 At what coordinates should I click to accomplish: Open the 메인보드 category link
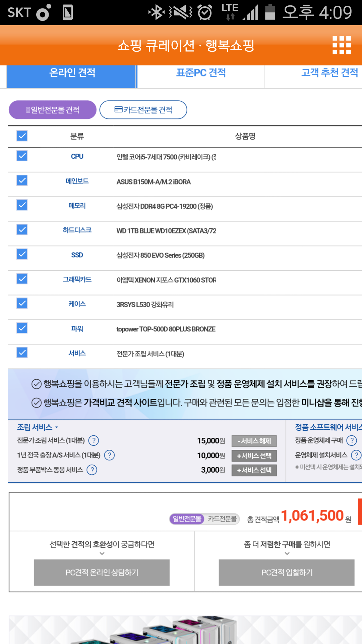pos(77,181)
